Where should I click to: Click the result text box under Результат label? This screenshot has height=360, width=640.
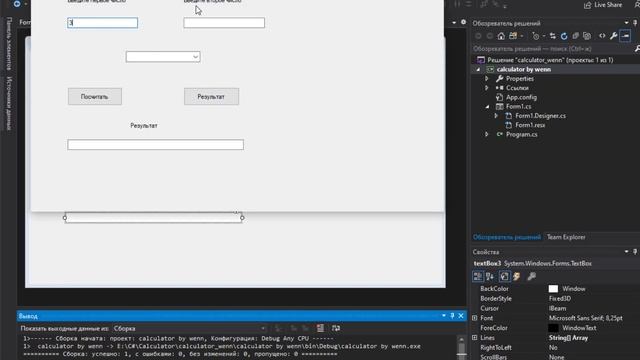[156, 144]
